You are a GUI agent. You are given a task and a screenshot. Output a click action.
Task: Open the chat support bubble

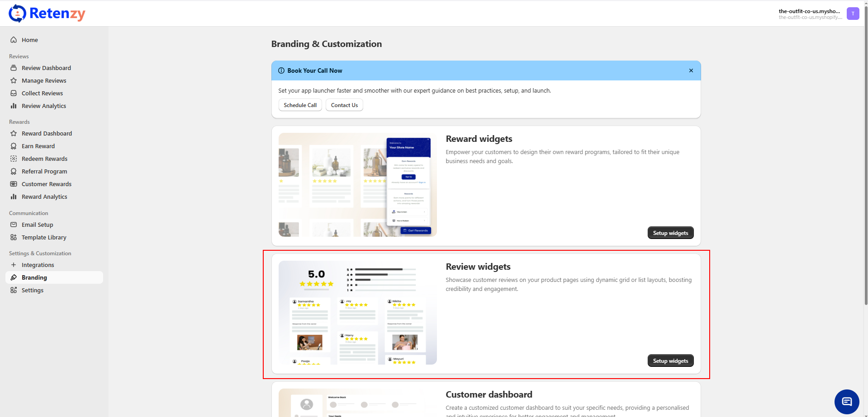(x=847, y=402)
